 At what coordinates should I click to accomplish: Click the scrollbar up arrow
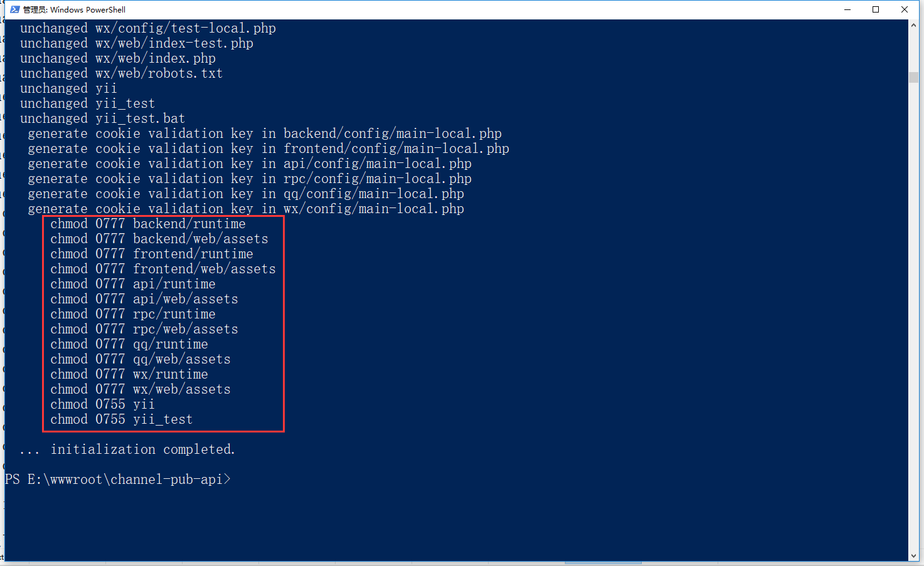click(x=913, y=25)
